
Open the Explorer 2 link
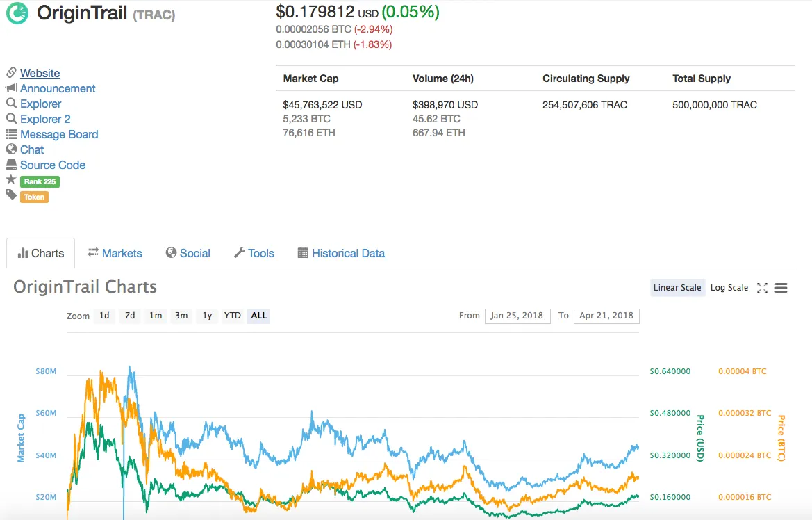(x=45, y=120)
